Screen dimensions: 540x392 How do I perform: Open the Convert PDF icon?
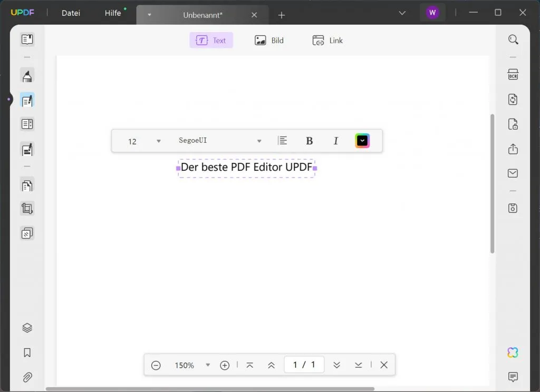pos(513,100)
